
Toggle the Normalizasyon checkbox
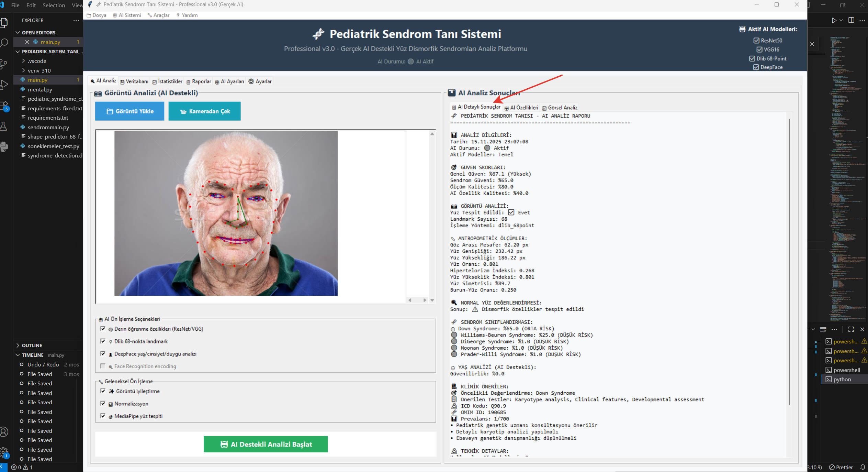pyautogui.click(x=103, y=403)
